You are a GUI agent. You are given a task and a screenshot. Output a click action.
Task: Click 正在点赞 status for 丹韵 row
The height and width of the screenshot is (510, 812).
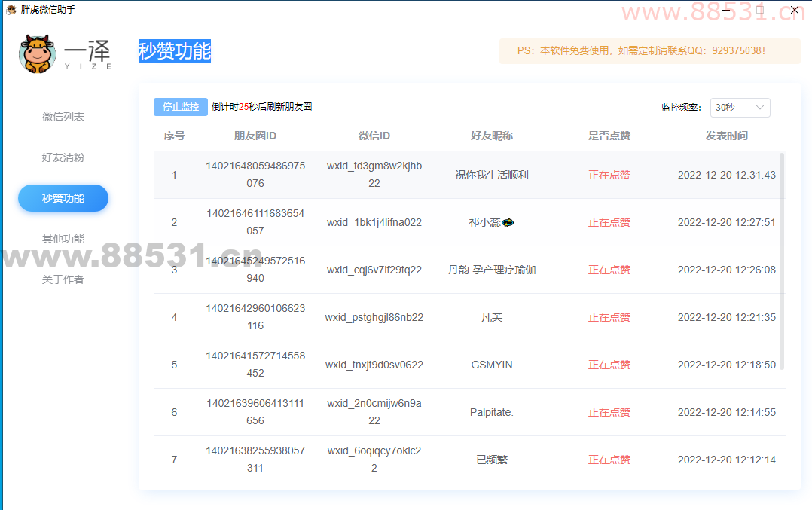pos(609,270)
